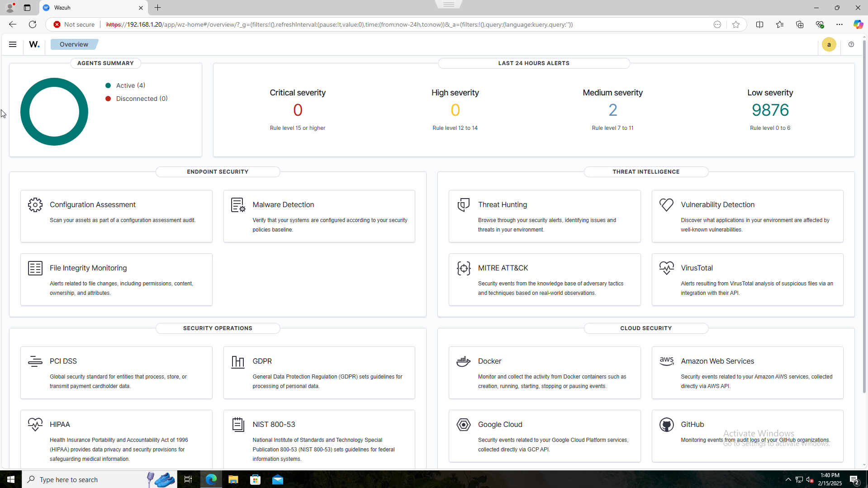This screenshot has width=868, height=488.
Task: Click the Threat Hunting shield icon
Action: click(x=464, y=205)
